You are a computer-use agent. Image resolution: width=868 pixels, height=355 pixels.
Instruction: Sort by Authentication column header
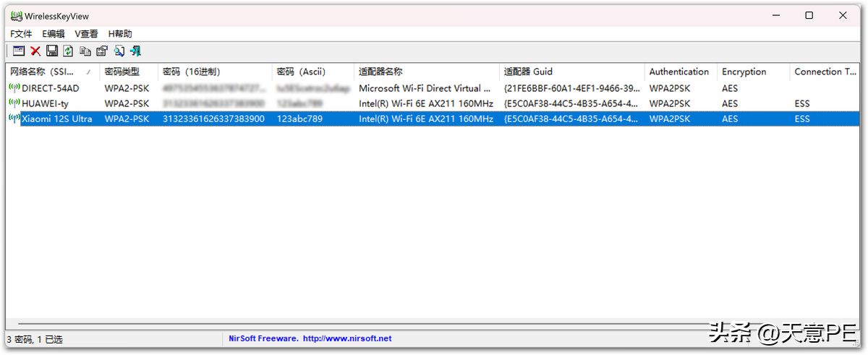681,72
